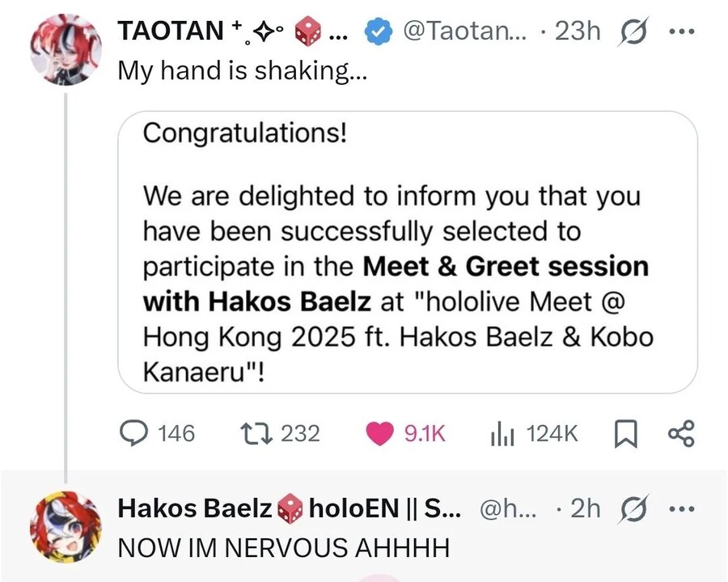The height and width of the screenshot is (582, 728).
Task: Open the quoted Congratulations message card
Action: (408, 251)
